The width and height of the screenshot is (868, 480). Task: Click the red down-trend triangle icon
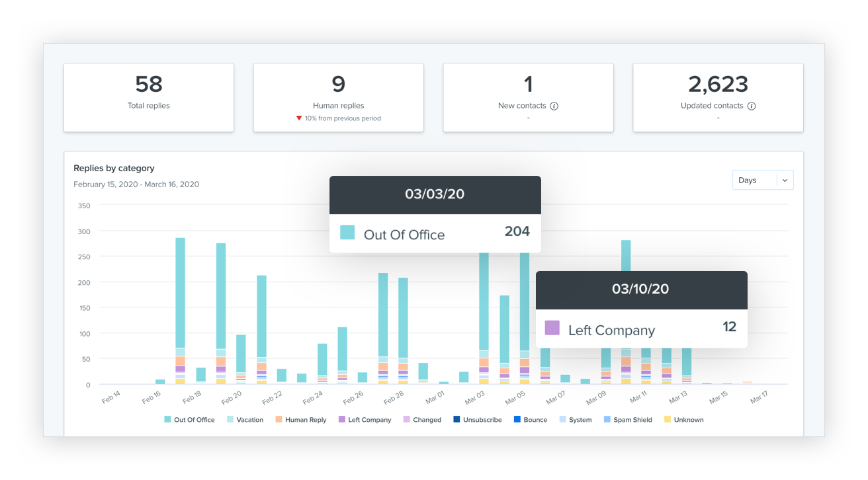click(299, 118)
